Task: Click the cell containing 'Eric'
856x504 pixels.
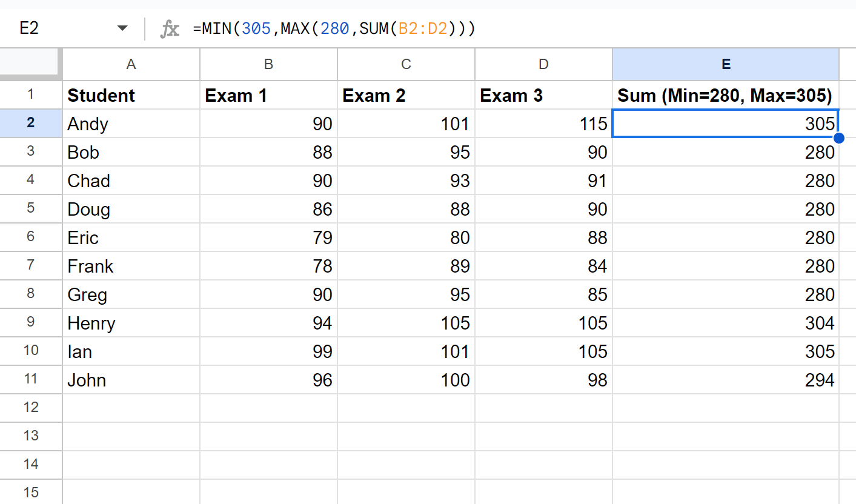Action: pyautogui.click(x=131, y=237)
